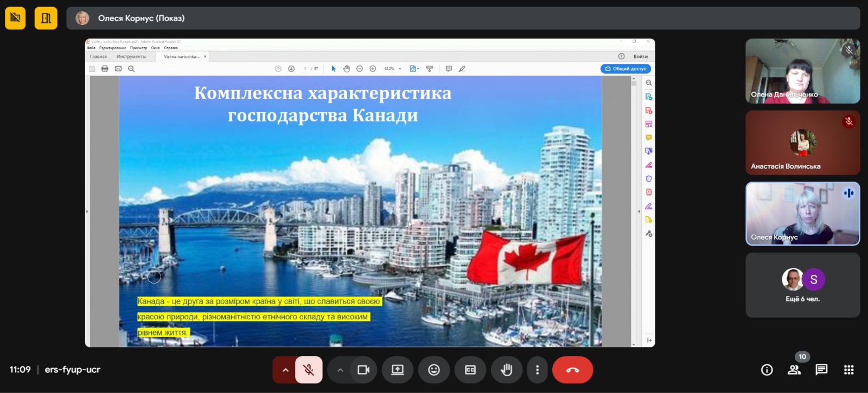Image resolution: width=868 pixels, height=393 pixels.
Task: Click the more options three-dot button
Action: (x=537, y=370)
